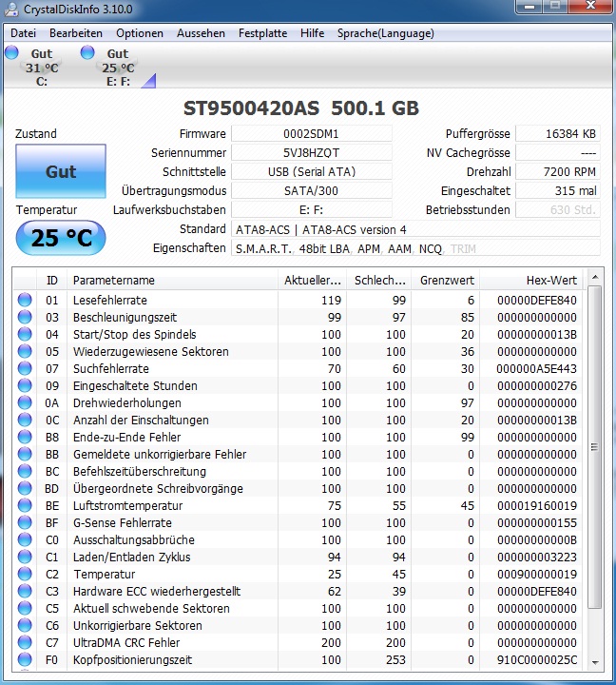The height and width of the screenshot is (685, 616).
Task: Click status orb of Laden/Entladen Zyklus row
Action: [25, 557]
